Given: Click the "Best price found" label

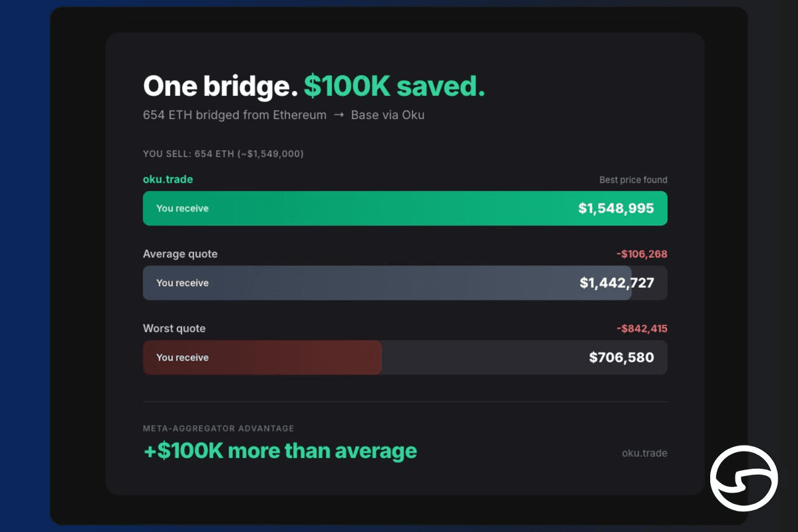Looking at the screenshot, I should pos(633,180).
